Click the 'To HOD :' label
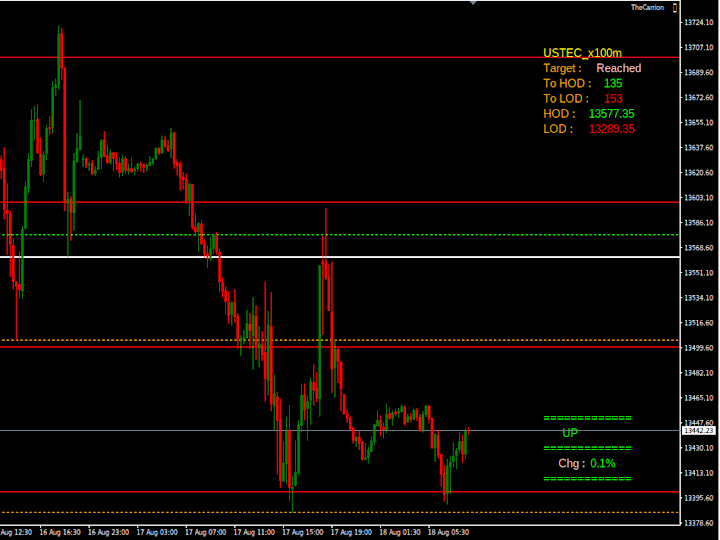Screen dimensions: 720x540 click(567, 83)
